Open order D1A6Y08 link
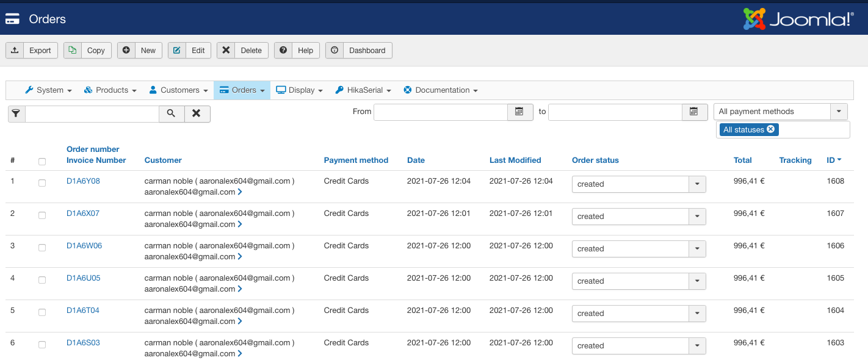This screenshot has height=363, width=868. (x=83, y=181)
